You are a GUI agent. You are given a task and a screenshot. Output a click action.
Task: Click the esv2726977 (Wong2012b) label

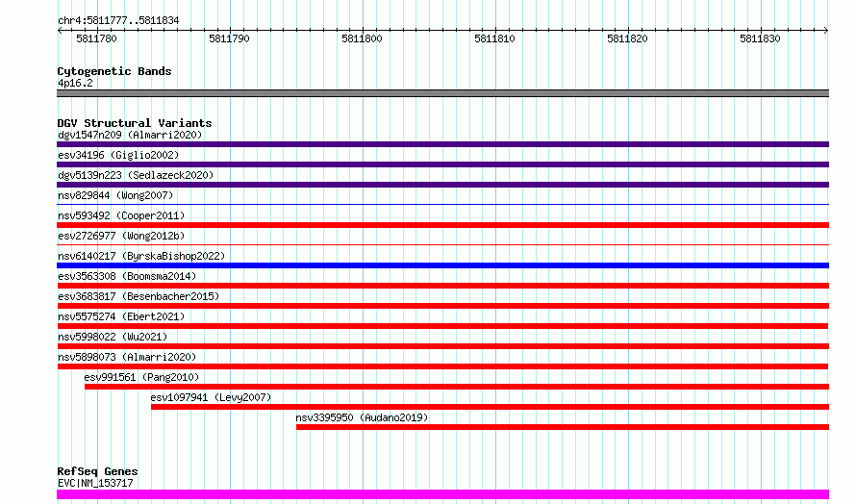[x=121, y=236]
